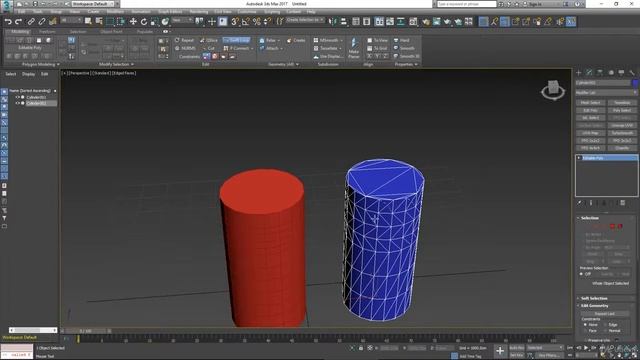Toggle the Window/Crossing selection icon
Screen dimensions: 640x360
[121, 22]
